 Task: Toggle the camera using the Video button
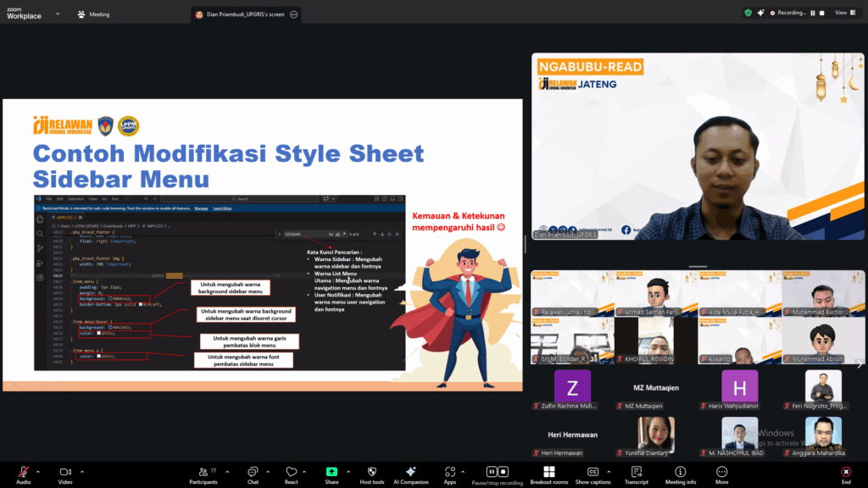65,472
